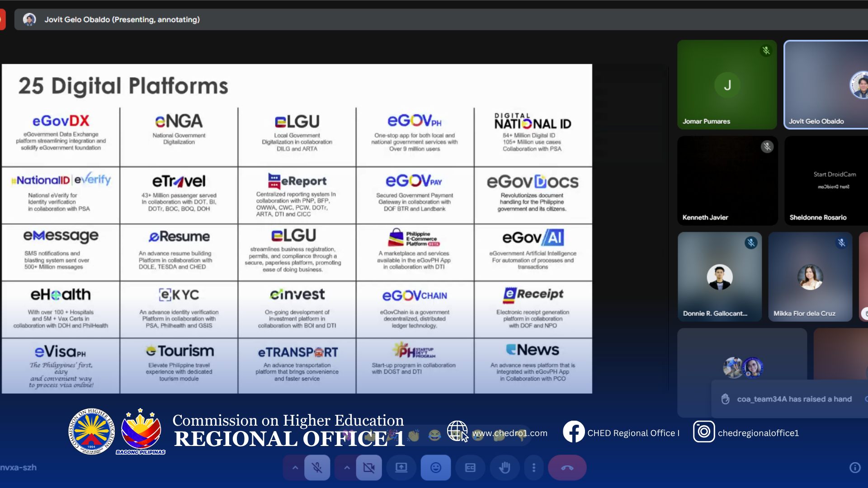Click the eGovDX logo on the slide
Screen dimensions: 868x488
pyautogui.click(x=61, y=121)
